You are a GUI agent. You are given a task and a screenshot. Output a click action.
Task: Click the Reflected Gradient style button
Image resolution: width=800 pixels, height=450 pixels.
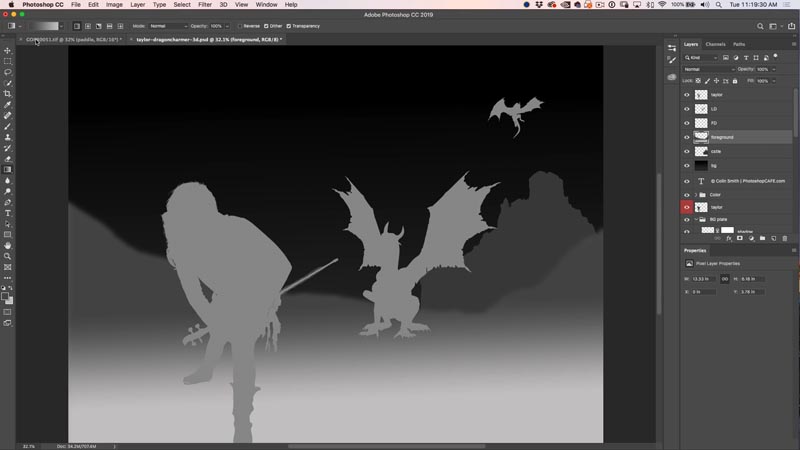click(x=109, y=26)
